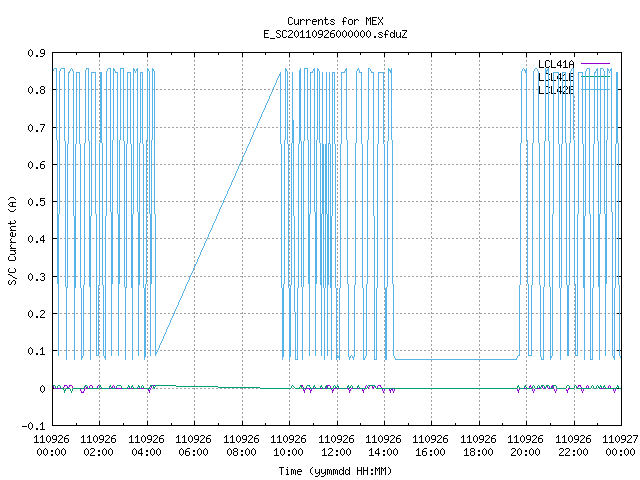Image resolution: width=640 pixels, height=480 pixels.
Task: Click the 0.6 y-axis tick value
Action: 36,165
